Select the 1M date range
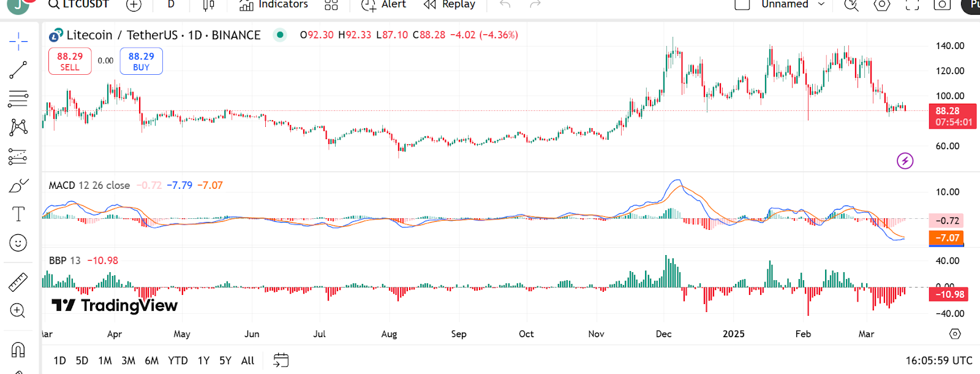The width and height of the screenshot is (980, 374). click(x=105, y=361)
